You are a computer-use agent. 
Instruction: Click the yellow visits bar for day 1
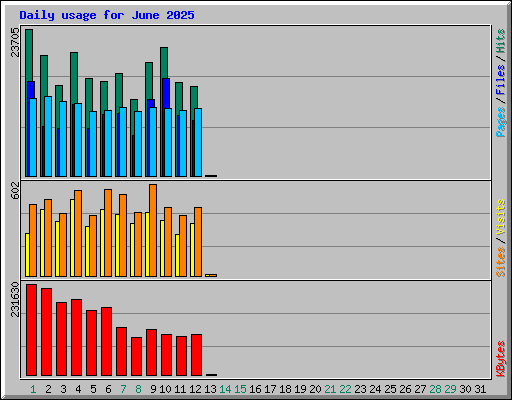[x=27, y=255]
